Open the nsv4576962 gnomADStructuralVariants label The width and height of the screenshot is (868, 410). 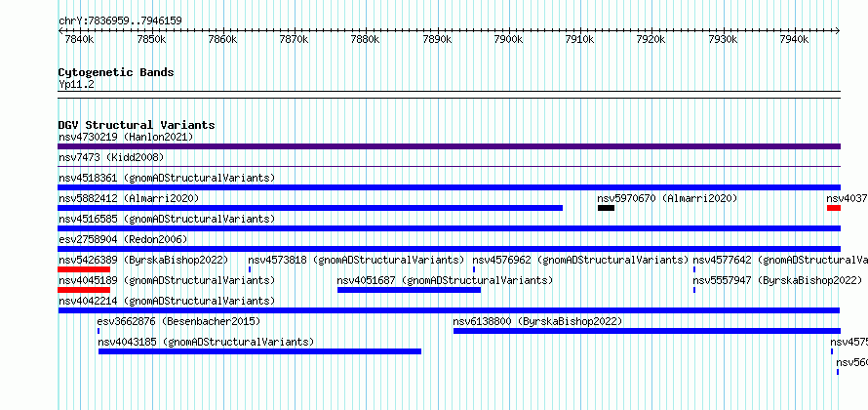point(580,260)
